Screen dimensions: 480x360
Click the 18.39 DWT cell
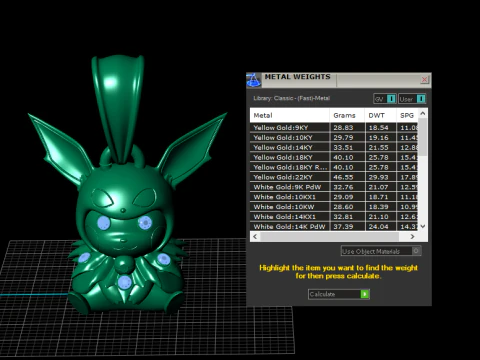(x=380, y=207)
